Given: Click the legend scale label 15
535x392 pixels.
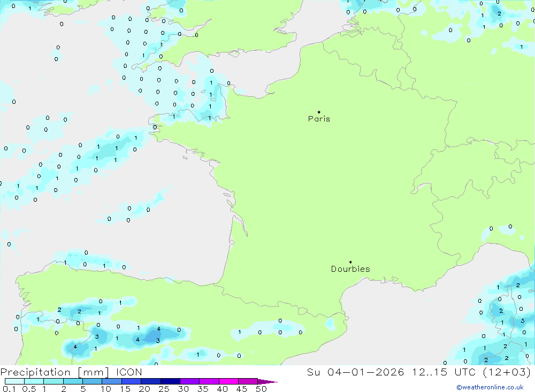Looking at the screenshot, I should pyautogui.click(x=125, y=389).
